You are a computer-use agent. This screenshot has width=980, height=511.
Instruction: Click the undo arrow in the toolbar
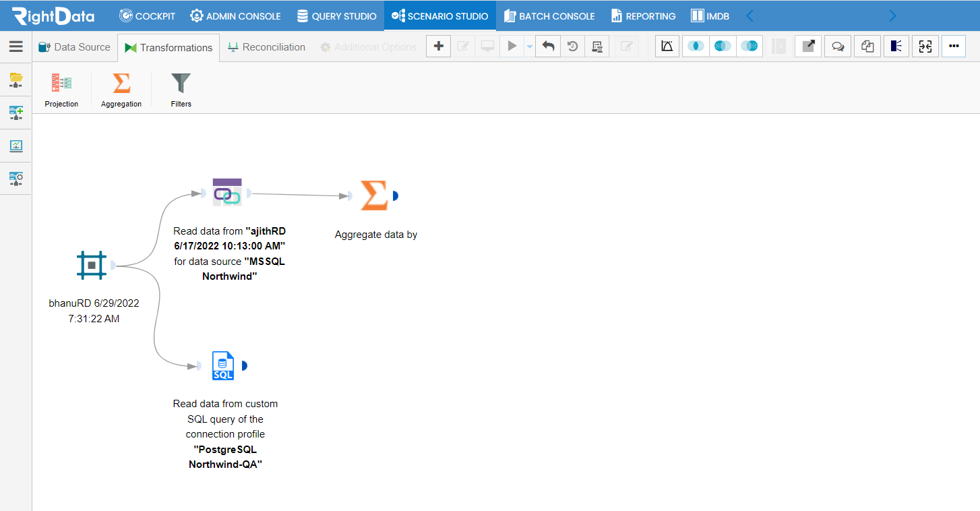tap(548, 46)
